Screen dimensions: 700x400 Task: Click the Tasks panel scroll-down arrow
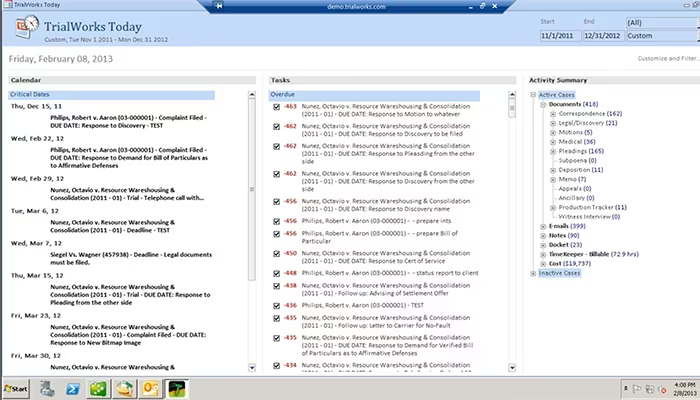click(x=512, y=367)
